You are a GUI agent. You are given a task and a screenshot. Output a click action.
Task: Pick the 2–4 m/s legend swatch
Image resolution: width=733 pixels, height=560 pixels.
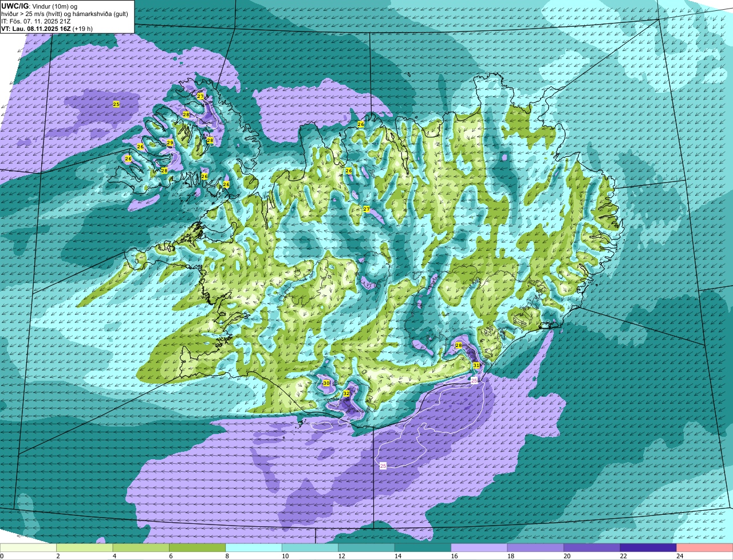tap(84, 548)
